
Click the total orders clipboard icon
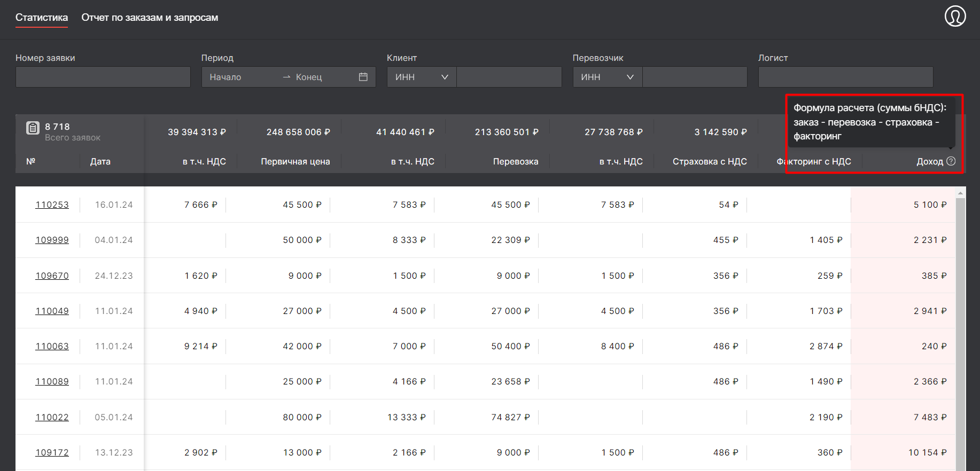coord(33,128)
